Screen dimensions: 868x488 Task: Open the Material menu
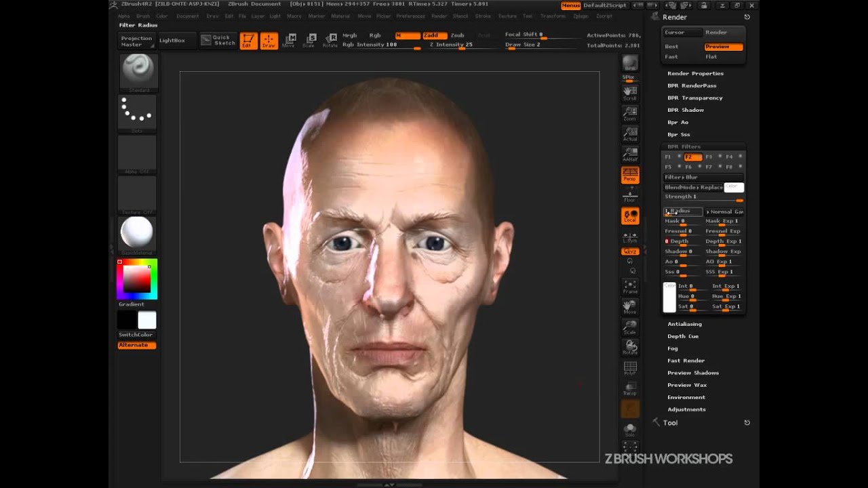click(340, 16)
